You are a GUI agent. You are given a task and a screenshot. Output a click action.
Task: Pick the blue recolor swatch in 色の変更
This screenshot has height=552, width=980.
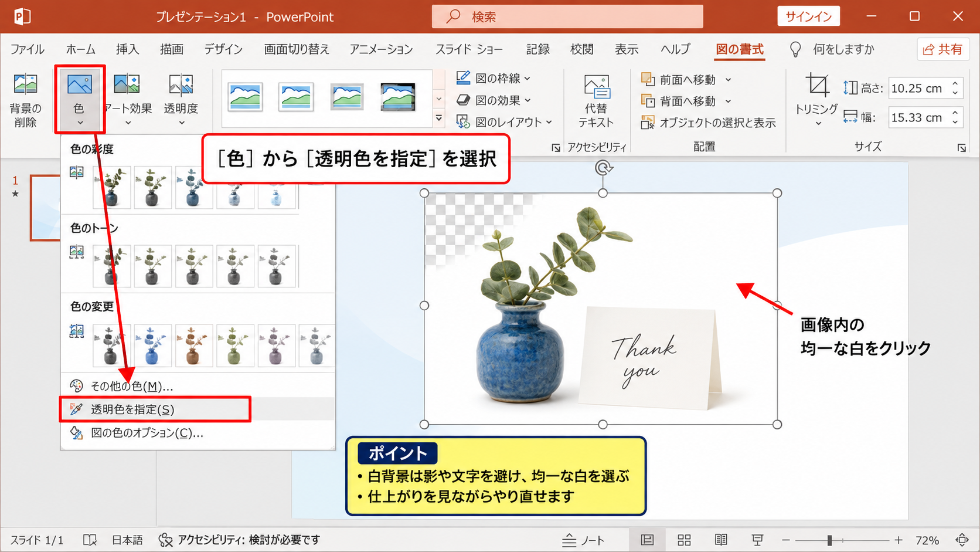(x=152, y=345)
